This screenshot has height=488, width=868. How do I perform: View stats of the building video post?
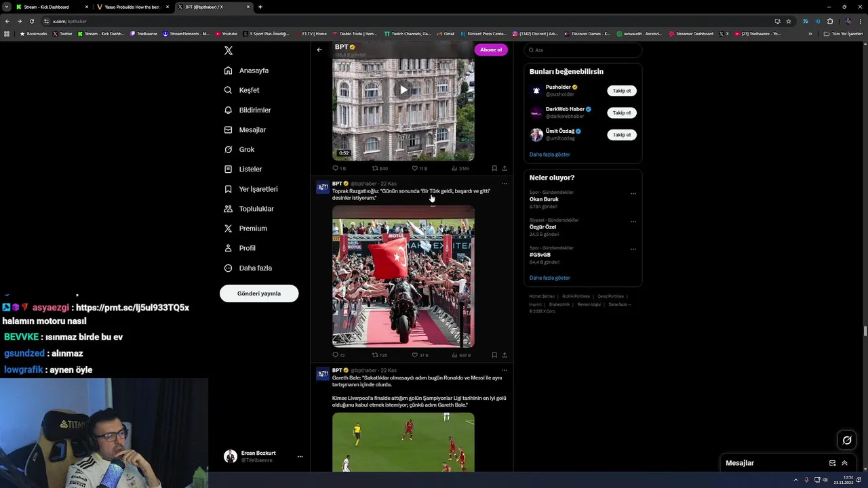tap(460, 168)
